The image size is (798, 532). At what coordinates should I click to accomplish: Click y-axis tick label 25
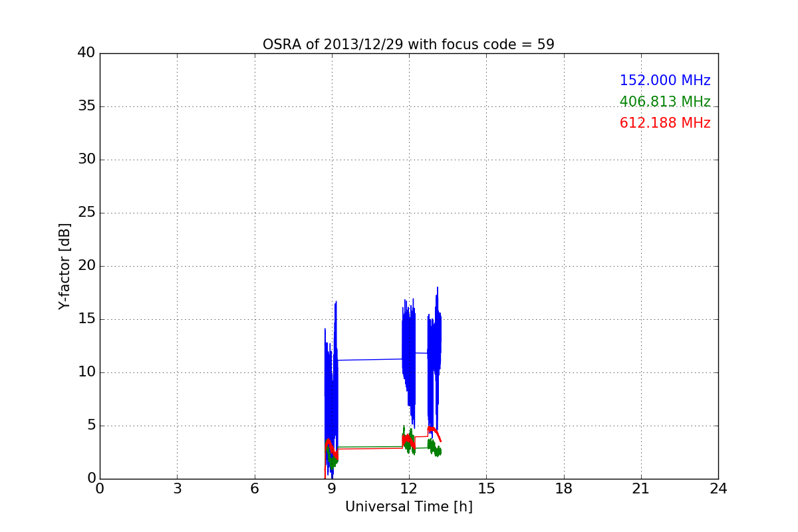(x=86, y=213)
